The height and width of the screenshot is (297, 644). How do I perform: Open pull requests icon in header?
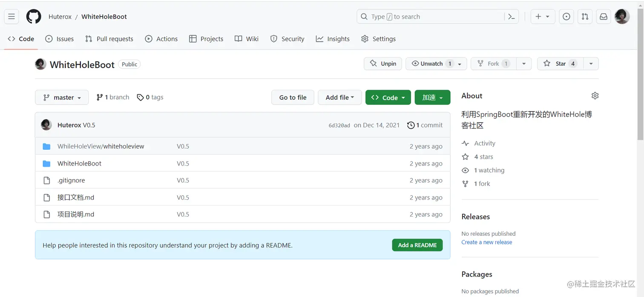point(585,17)
